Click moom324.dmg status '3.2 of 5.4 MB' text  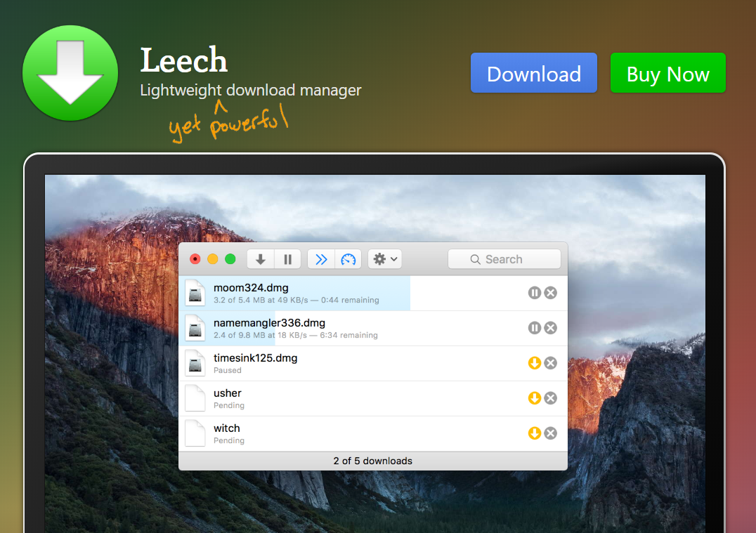point(296,301)
